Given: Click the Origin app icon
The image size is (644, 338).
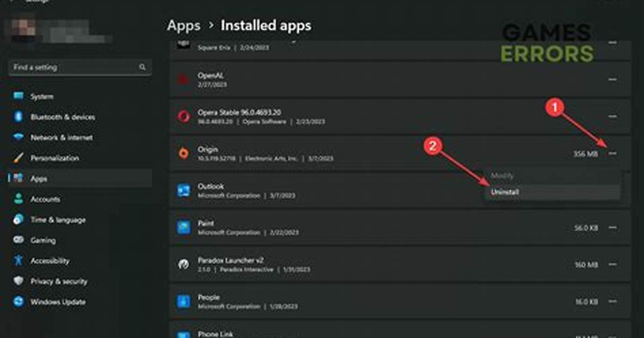Looking at the screenshot, I should [183, 153].
